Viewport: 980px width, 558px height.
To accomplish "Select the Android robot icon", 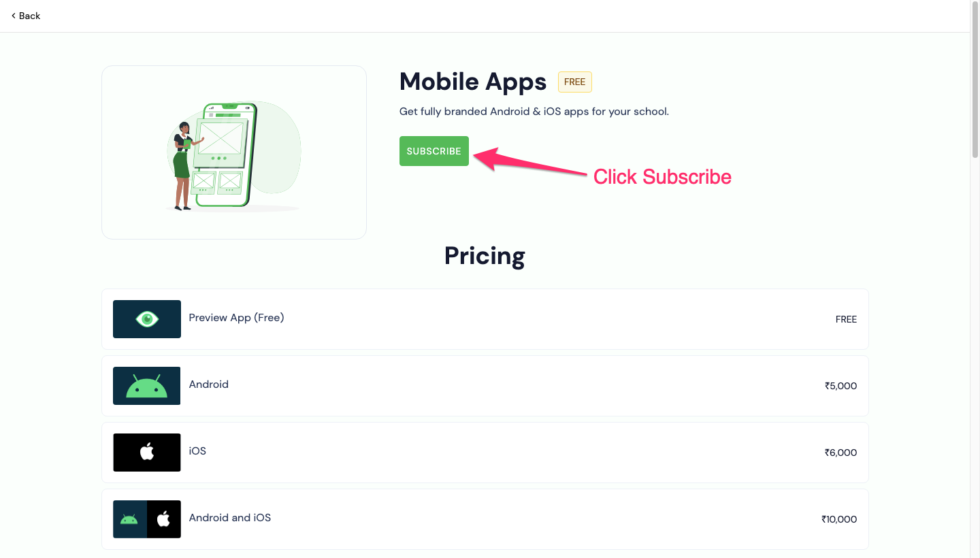I will [146, 385].
